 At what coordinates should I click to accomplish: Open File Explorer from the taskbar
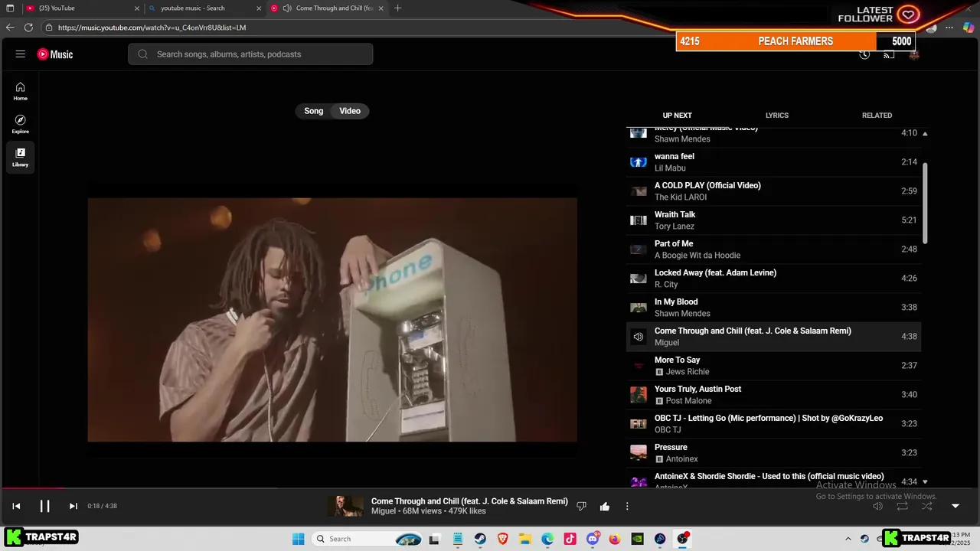[x=525, y=539]
